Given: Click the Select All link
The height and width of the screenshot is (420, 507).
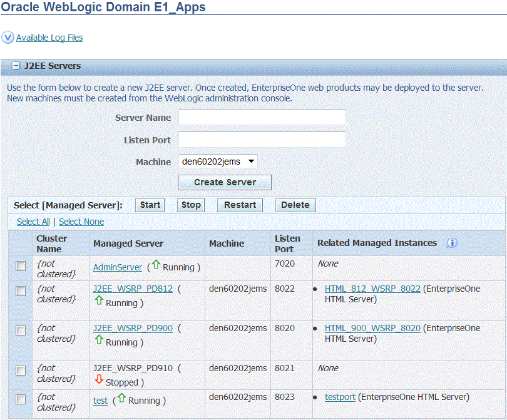Looking at the screenshot, I should point(33,222).
